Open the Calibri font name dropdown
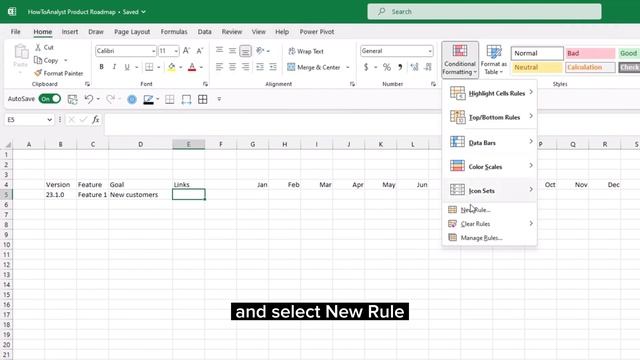Image resolution: width=640 pixels, height=360 pixels. pos(153,51)
